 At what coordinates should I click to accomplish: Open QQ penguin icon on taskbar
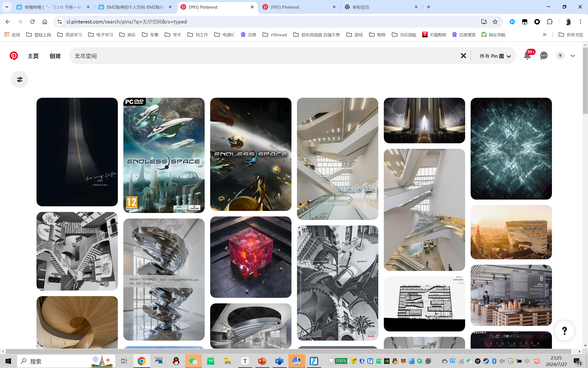[176, 361]
